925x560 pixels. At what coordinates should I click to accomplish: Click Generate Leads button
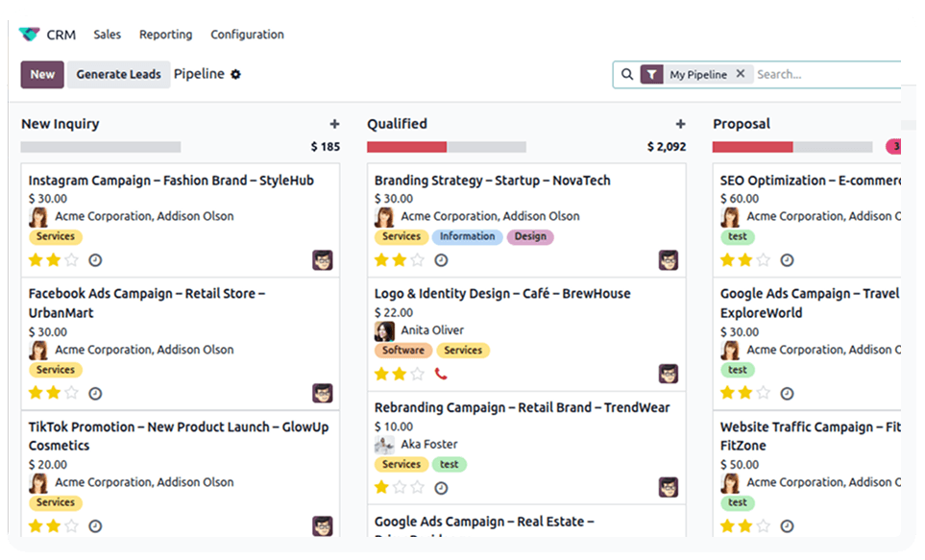[x=118, y=74]
